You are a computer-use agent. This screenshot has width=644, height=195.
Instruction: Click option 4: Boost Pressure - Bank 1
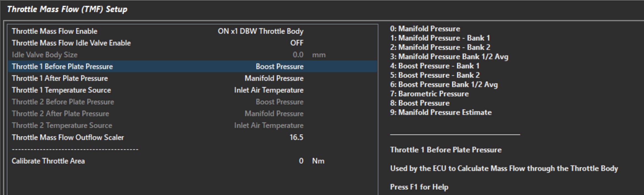point(435,66)
